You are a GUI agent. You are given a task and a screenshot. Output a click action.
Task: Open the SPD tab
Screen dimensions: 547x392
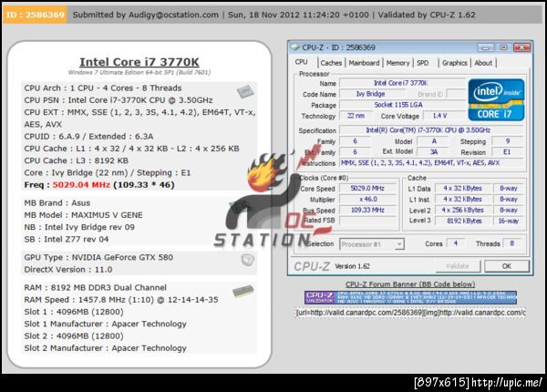click(423, 63)
